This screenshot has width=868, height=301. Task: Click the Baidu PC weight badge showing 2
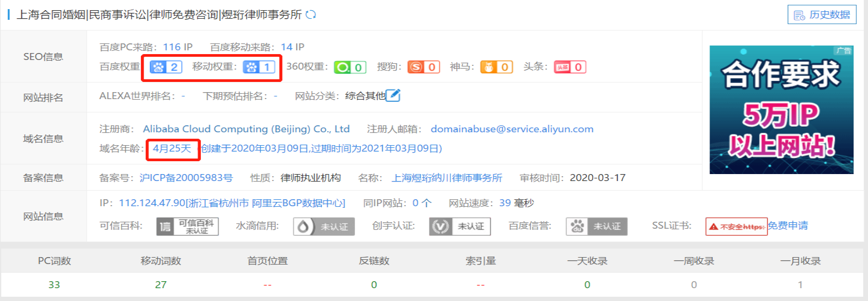point(166,67)
